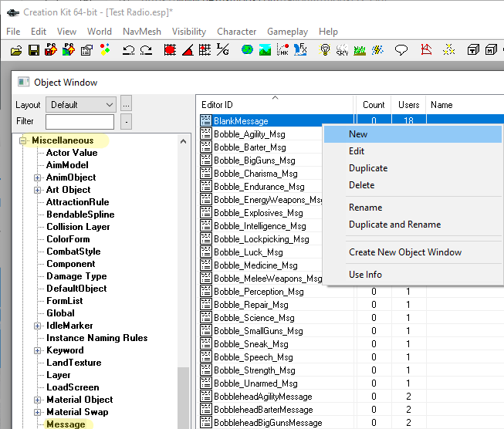Screen dimensions: 504x429
Task: Click the Filter text input field
Action: coord(79,122)
